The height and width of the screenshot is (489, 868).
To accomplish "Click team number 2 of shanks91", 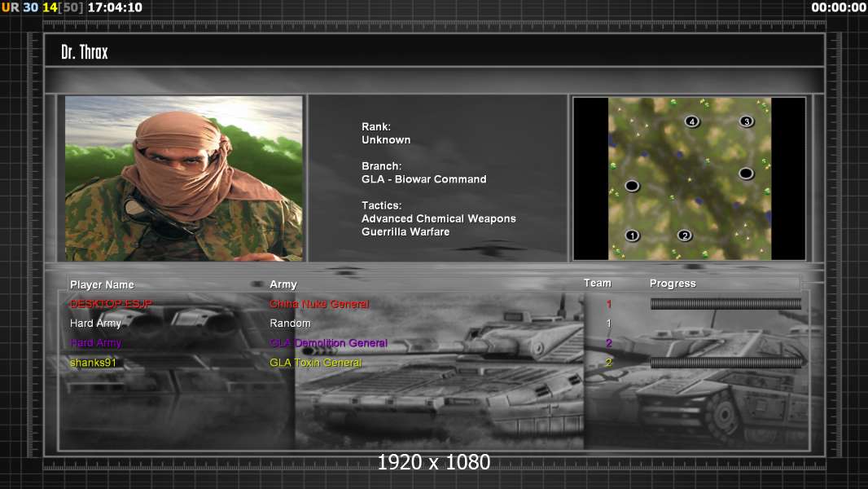I will click(609, 363).
